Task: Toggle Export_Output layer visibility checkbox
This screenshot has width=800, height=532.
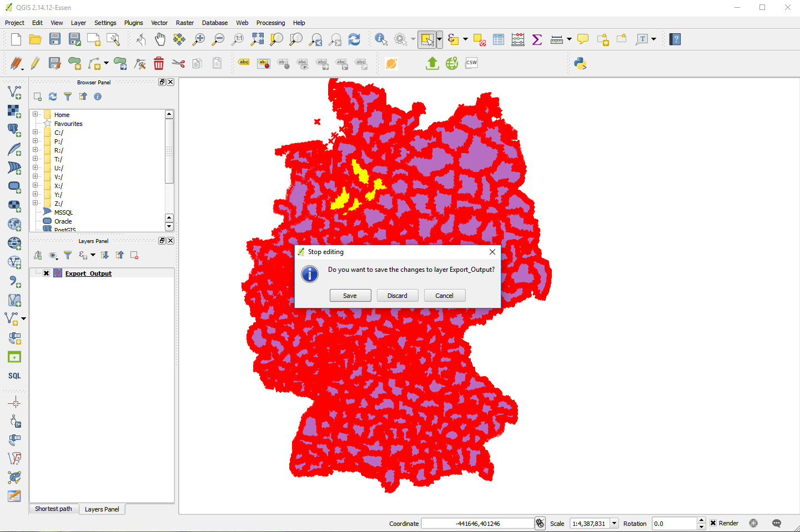Action: (x=47, y=273)
